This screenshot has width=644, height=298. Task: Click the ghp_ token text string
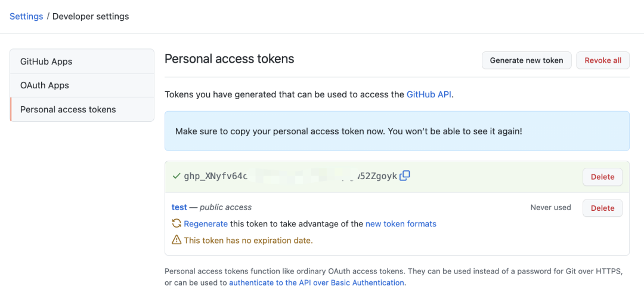point(290,176)
